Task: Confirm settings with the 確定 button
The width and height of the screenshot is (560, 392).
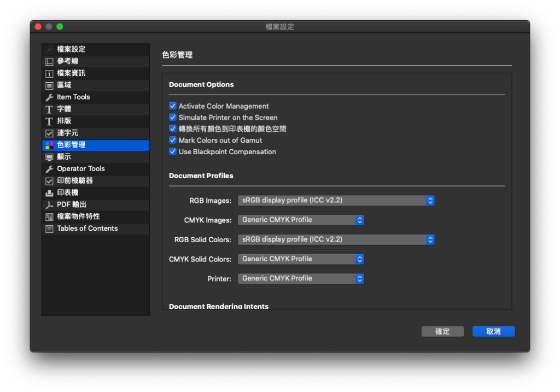Action: click(442, 331)
